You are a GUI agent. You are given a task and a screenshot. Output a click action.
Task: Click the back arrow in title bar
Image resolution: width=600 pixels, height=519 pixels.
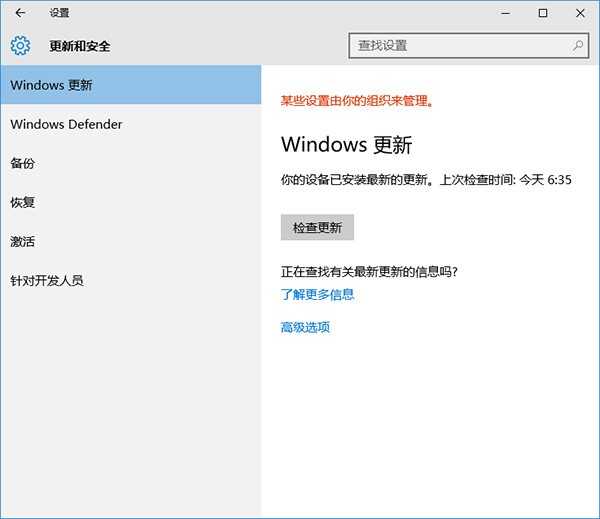pyautogui.click(x=21, y=13)
